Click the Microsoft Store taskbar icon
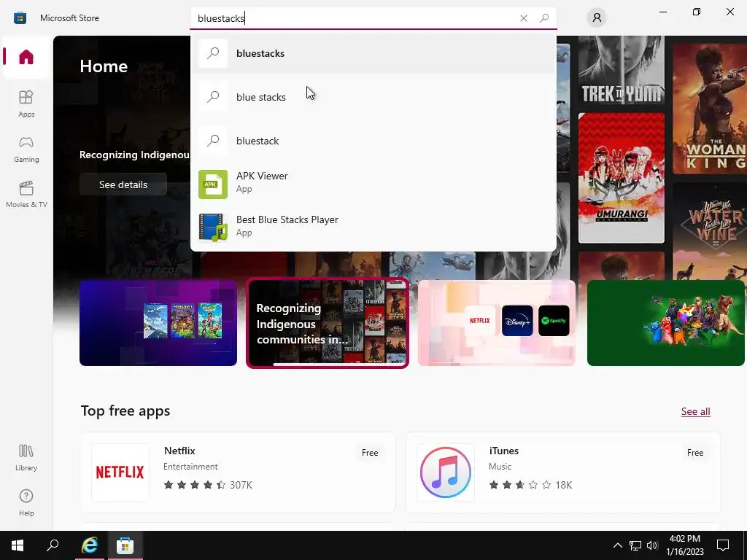Screen dimensions: 747x560 (125, 545)
